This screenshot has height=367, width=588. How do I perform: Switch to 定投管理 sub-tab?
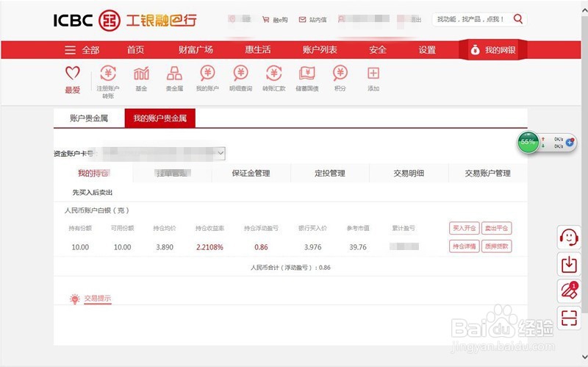coord(330,174)
